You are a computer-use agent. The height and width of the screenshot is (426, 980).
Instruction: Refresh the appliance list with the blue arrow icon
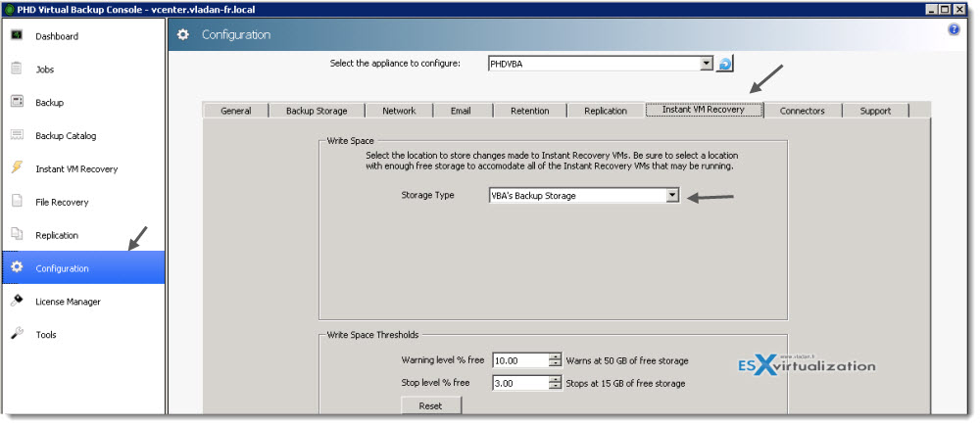pyautogui.click(x=724, y=64)
